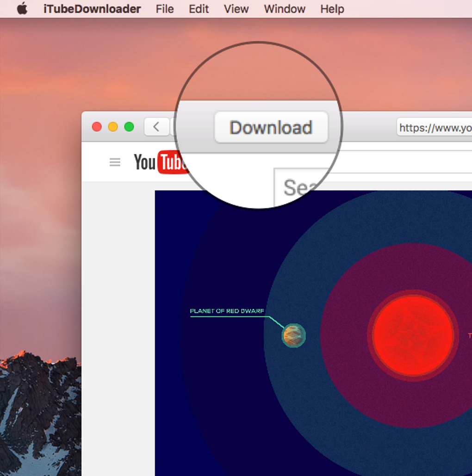The width and height of the screenshot is (472, 476).
Task: Open the Edit menu
Action: pos(199,9)
